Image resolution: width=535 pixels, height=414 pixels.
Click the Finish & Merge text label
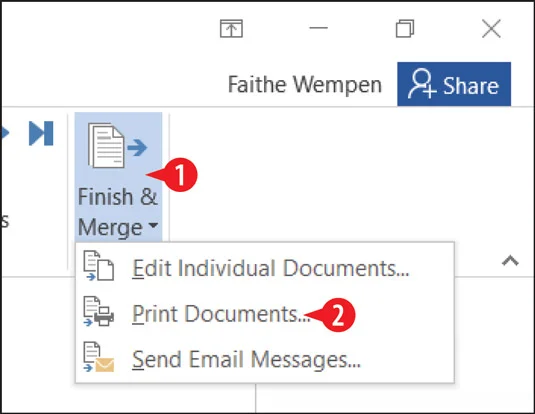click(x=118, y=212)
